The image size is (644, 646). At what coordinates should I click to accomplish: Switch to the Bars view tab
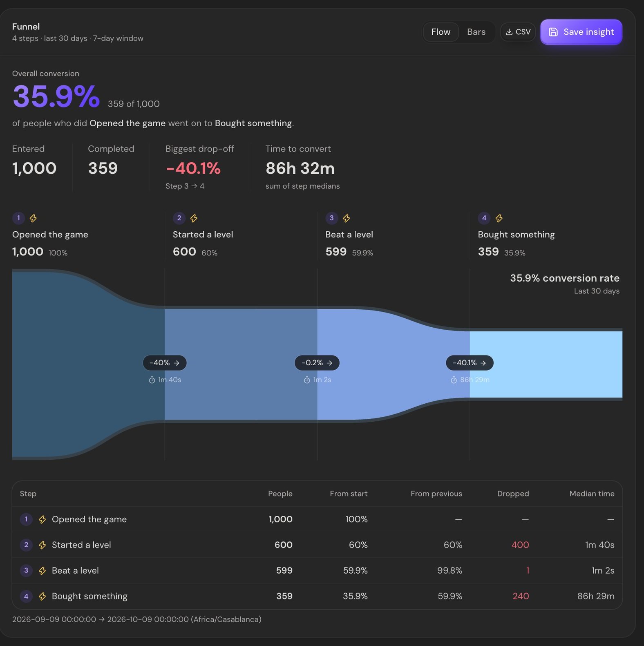[476, 32]
